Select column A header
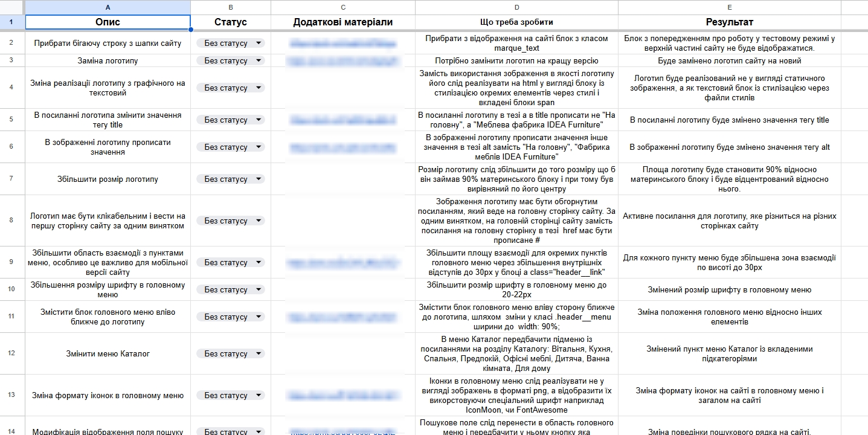Image resolution: width=868 pixels, height=435 pixels. pyautogui.click(x=108, y=7)
